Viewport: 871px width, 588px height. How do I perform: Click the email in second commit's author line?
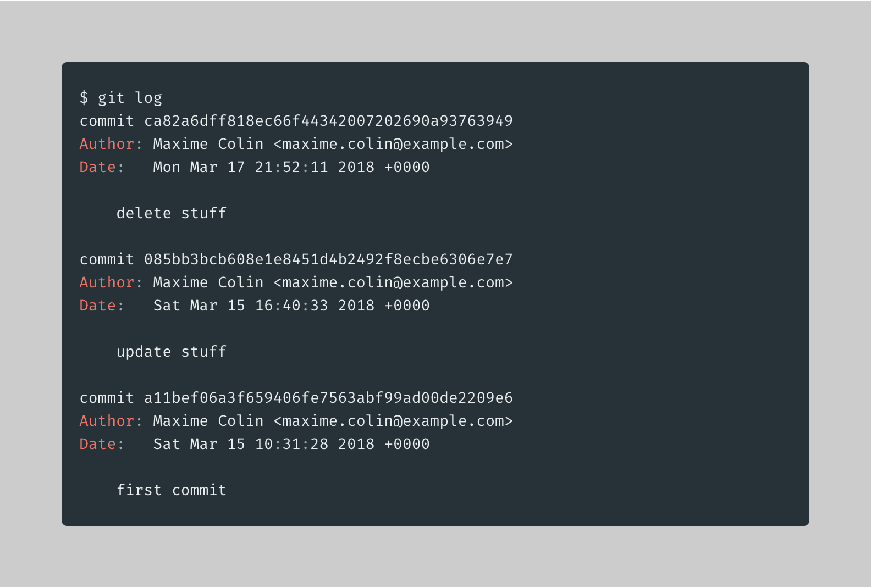pyautogui.click(x=393, y=282)
